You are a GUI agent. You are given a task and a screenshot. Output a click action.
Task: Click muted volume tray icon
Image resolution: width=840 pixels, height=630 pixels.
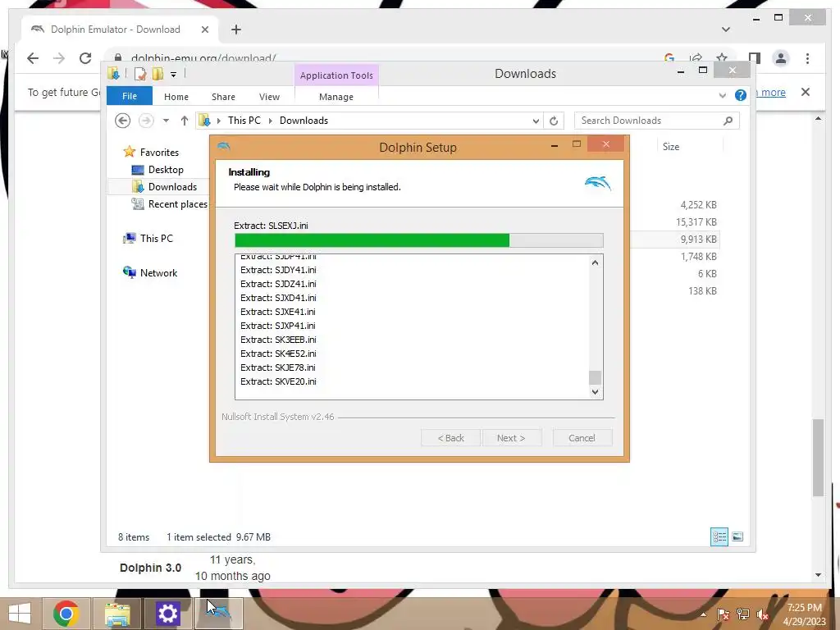click(x=762, y=614)
